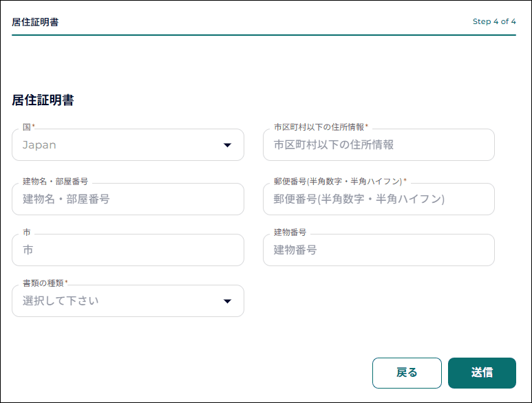
Task: Click the dropdown arrow in the 国 field
Action: coord(227,145)
